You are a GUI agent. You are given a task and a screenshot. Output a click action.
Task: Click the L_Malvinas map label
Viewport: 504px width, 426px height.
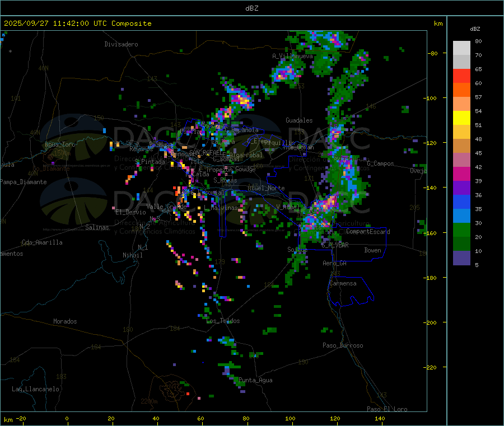221,208
